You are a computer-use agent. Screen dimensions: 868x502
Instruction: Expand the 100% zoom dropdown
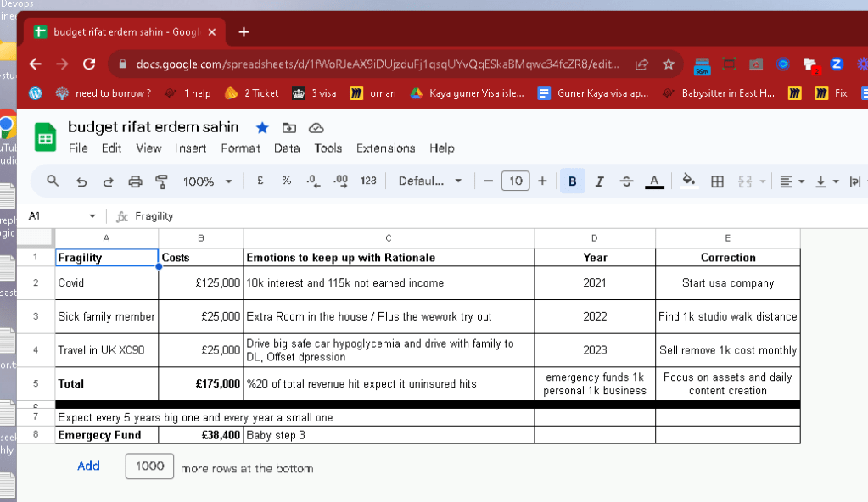click(x=208, y=181)
